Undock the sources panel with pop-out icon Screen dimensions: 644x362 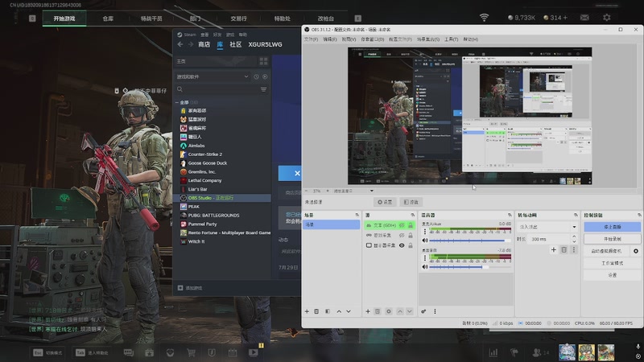click(x=412, y=215)
